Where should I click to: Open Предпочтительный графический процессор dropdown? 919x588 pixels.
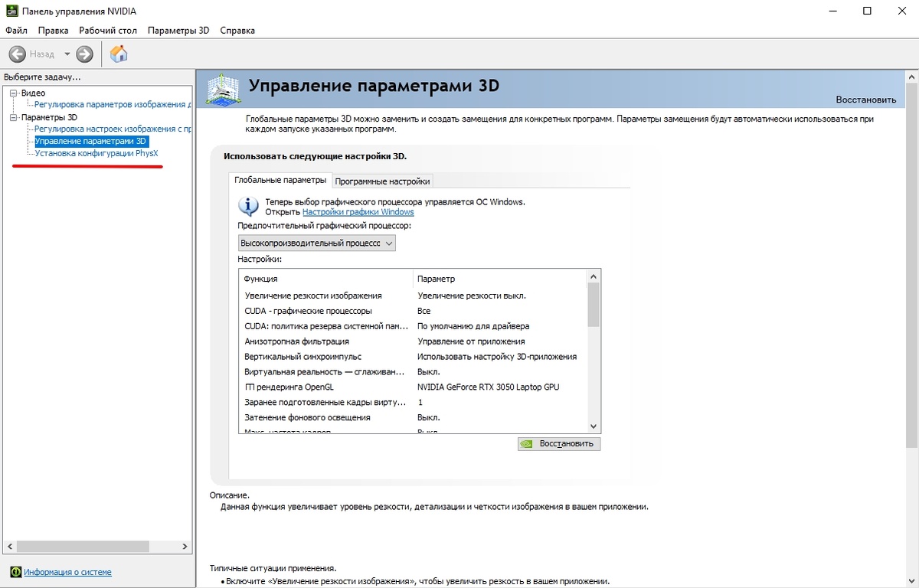(x=317, y=243)
